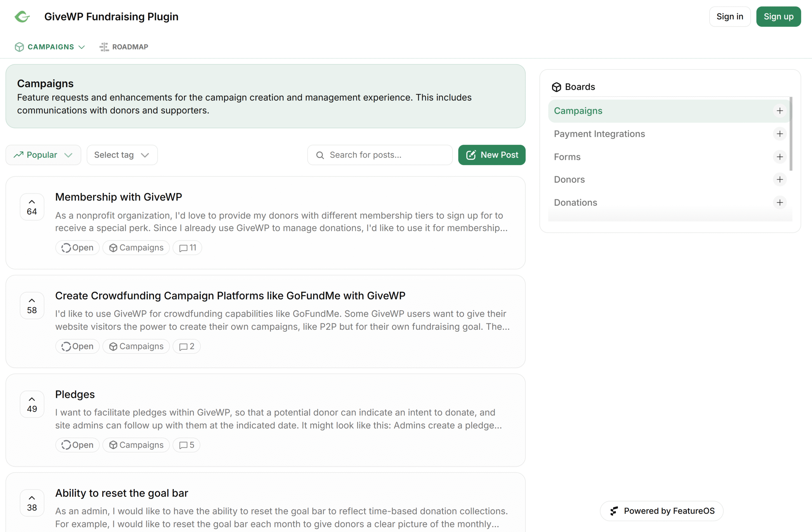Click the plus icon next to Forms
The width and height of the screenshot is (812, 532).
(x=780, y=157)
